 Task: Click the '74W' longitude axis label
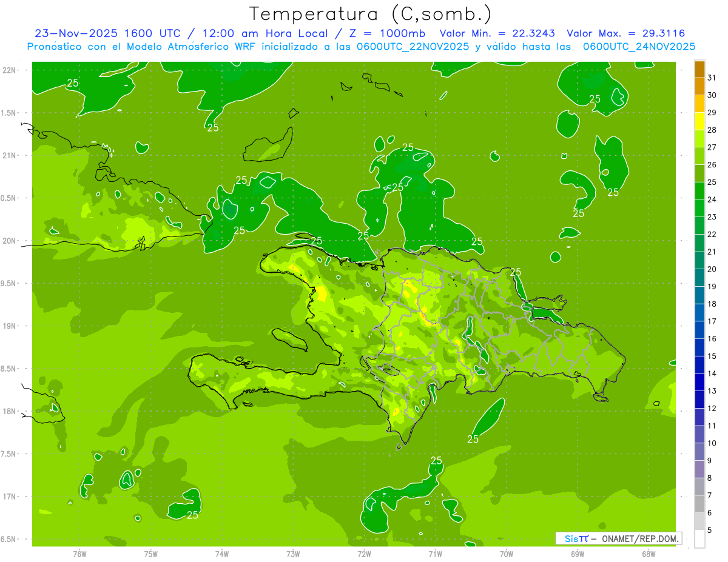click(222, 554)
